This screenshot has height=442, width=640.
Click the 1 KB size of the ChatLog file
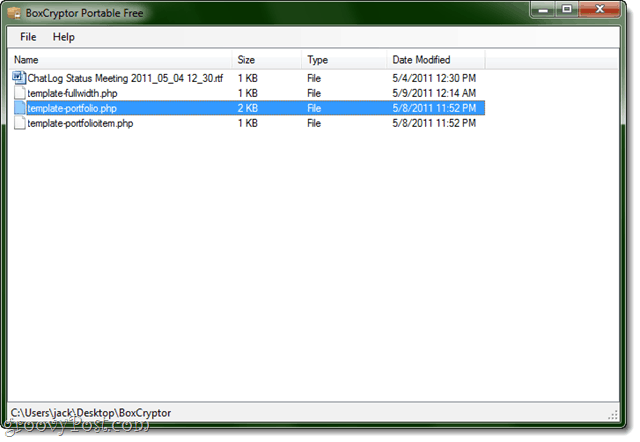[248, 78]
